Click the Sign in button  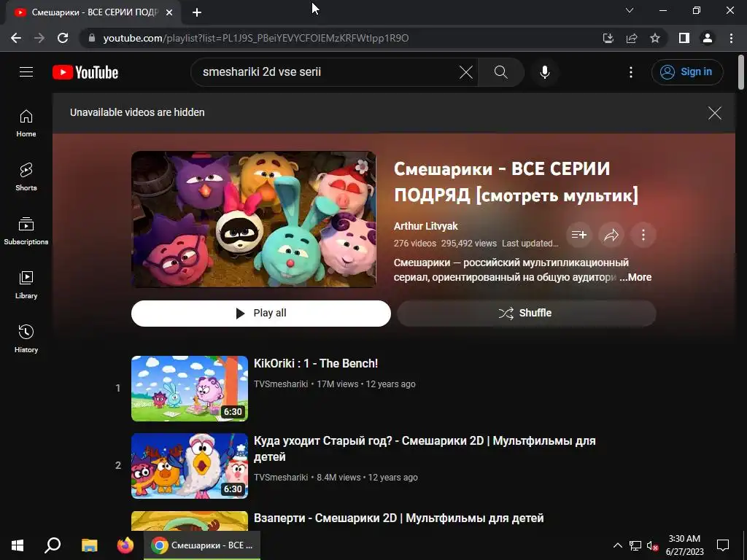(687, 72)
